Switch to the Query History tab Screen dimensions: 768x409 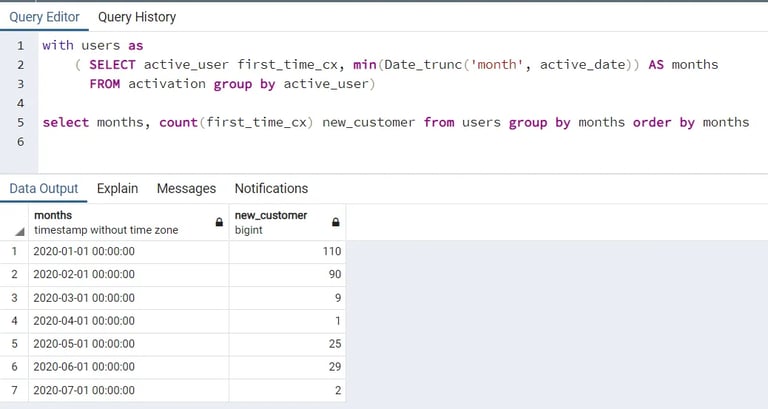[x=137, y=17]
